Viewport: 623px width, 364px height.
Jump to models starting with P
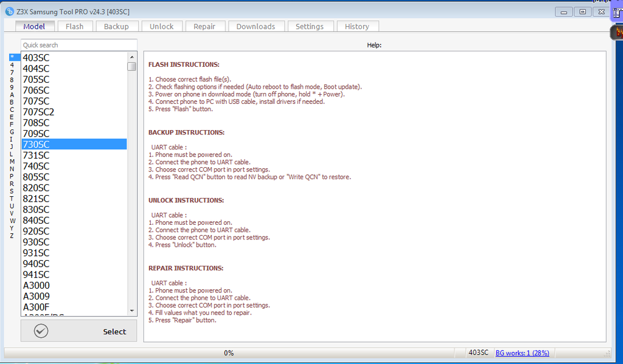12,176
